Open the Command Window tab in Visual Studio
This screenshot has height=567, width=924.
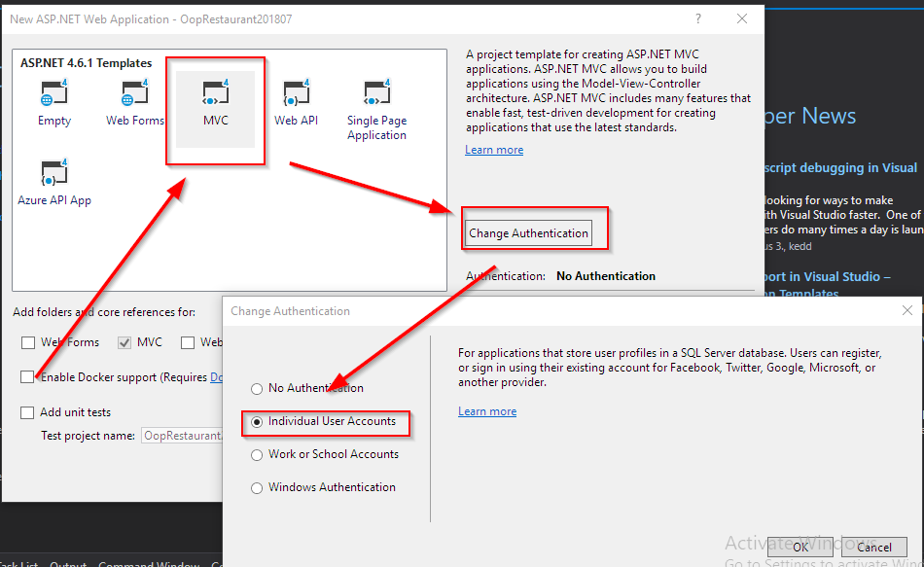(x=149, y=563)
